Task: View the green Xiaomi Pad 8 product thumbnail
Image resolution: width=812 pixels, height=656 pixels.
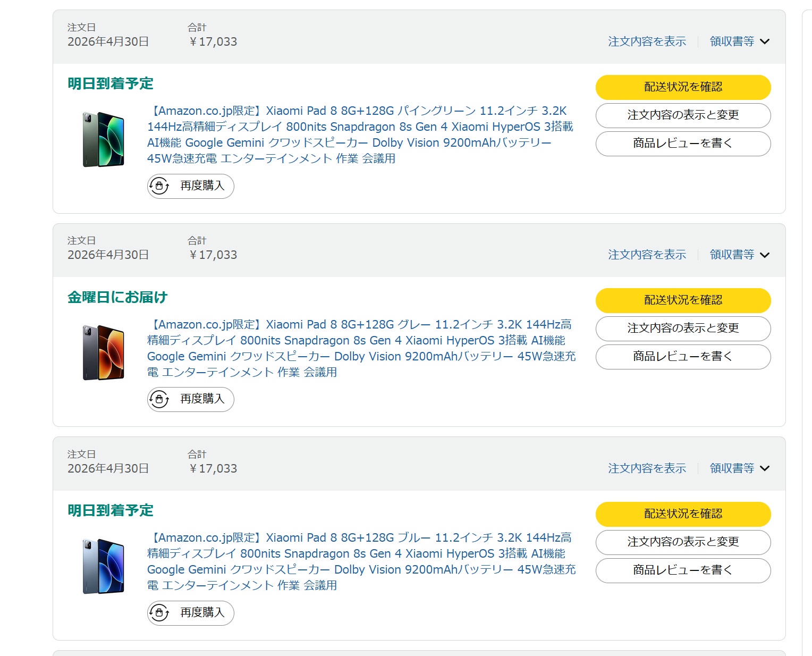Action: click(x=104, y=139)
